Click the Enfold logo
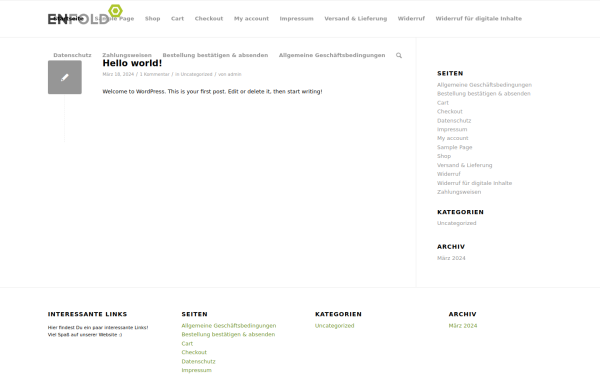This screenshot has height=375, width=600. [85, 15]
